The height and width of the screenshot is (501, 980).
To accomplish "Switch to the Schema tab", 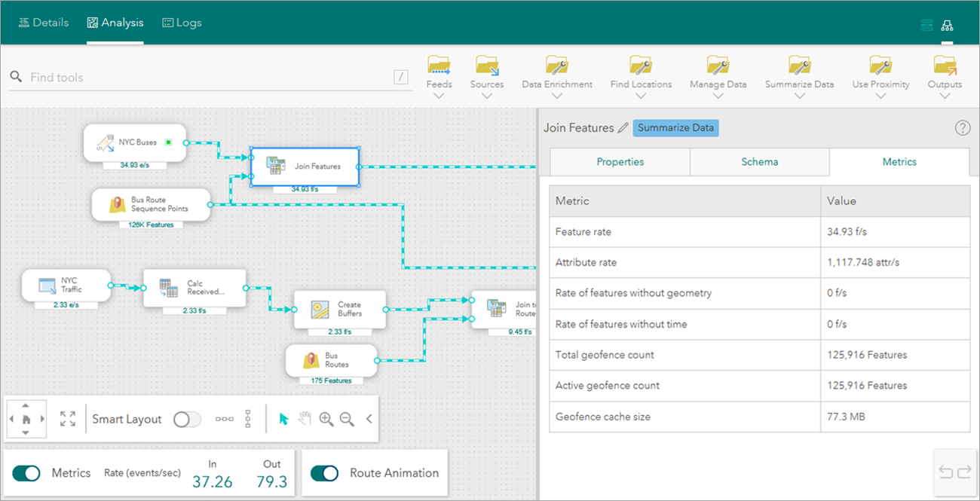I will (759, 161).
